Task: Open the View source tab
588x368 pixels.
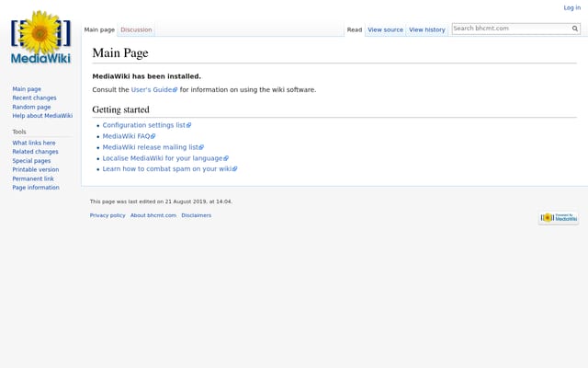Action: click(x=386, y=29)
